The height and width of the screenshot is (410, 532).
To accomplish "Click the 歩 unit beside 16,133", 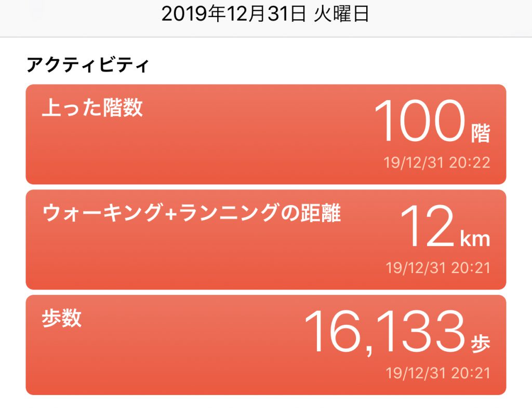I will point(481,343).
